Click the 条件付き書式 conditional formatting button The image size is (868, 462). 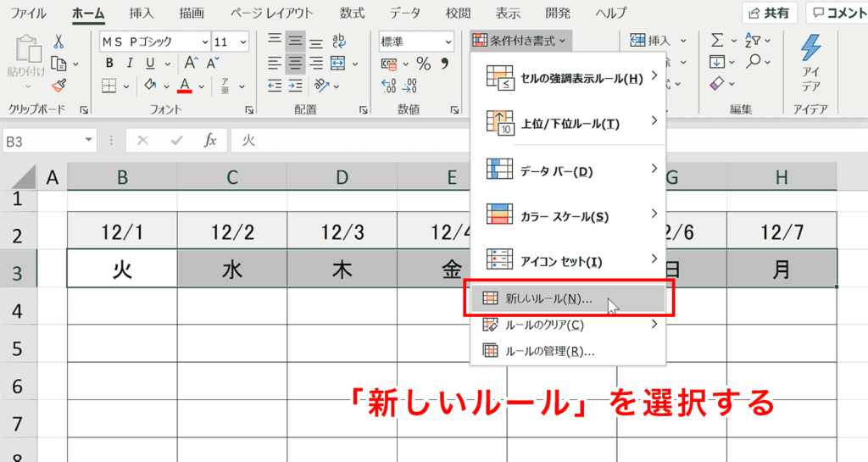click(x=520, y=41)
